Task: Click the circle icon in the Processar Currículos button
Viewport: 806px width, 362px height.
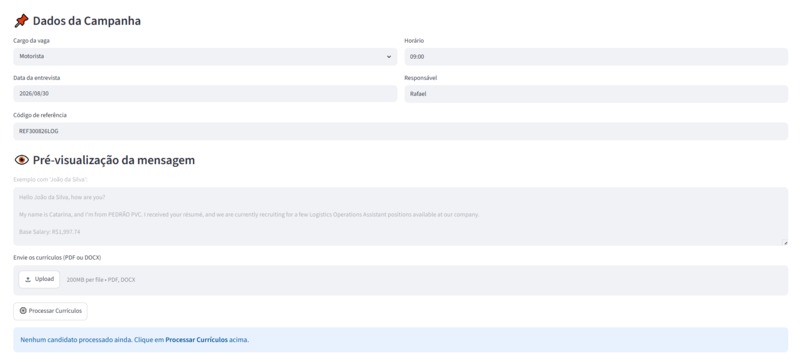Action: click(23, 311)
